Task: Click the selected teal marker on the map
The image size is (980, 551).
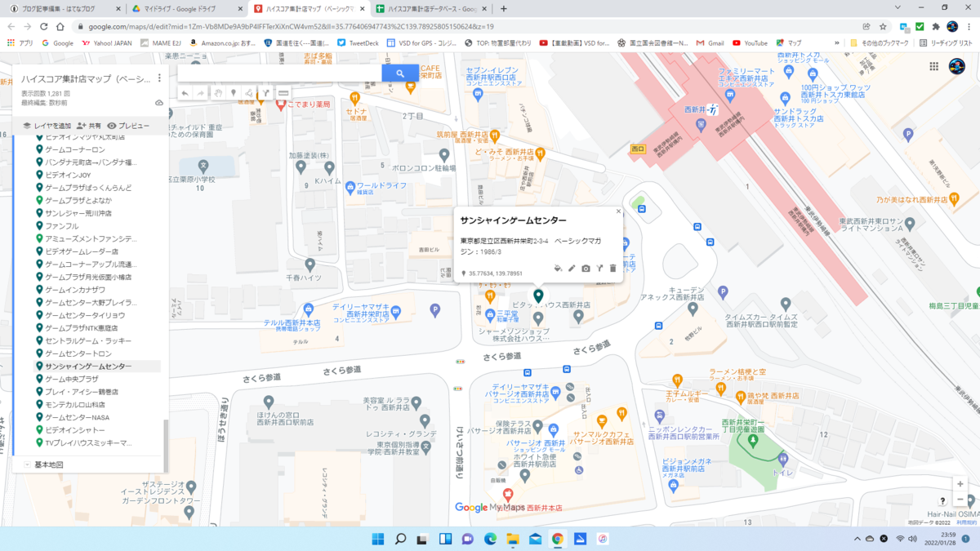Action: pyautogui.click(x=538, y=295)
